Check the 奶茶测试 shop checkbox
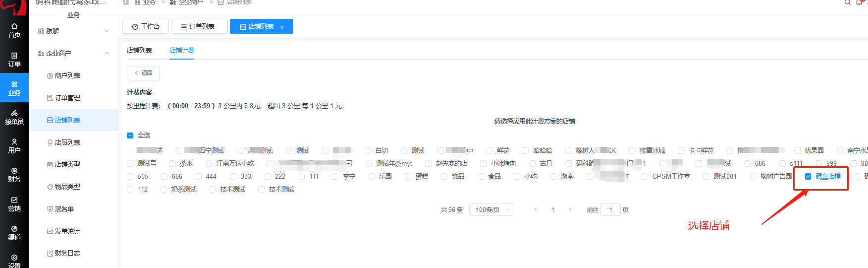Screen dimensions: 868x268 pyautogui.click(x=164, y=189)
